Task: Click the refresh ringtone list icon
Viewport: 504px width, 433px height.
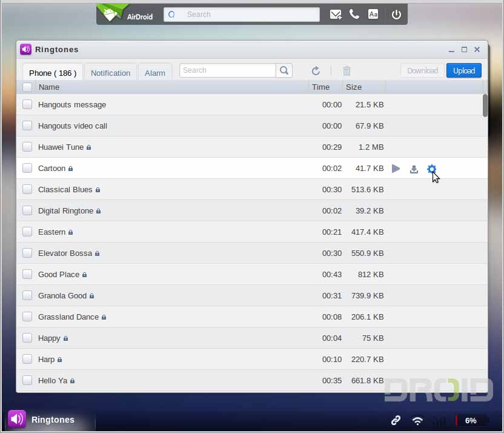Action: tap(316, 71)
